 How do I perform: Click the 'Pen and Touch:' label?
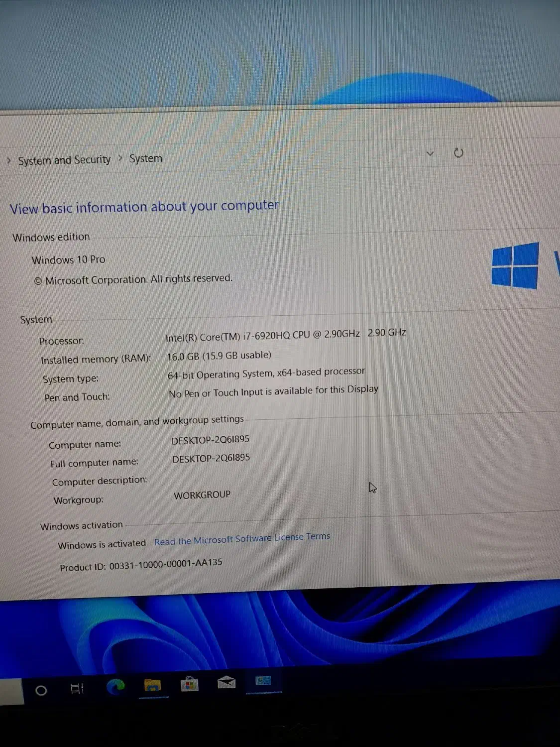click(77, 397)
